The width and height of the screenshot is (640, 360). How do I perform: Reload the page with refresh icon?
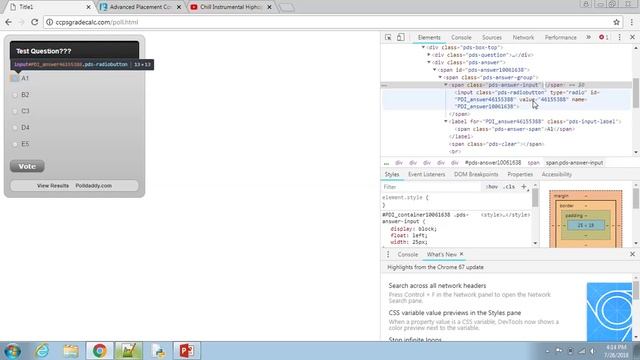pyautogui.click(x=35, y=22)
